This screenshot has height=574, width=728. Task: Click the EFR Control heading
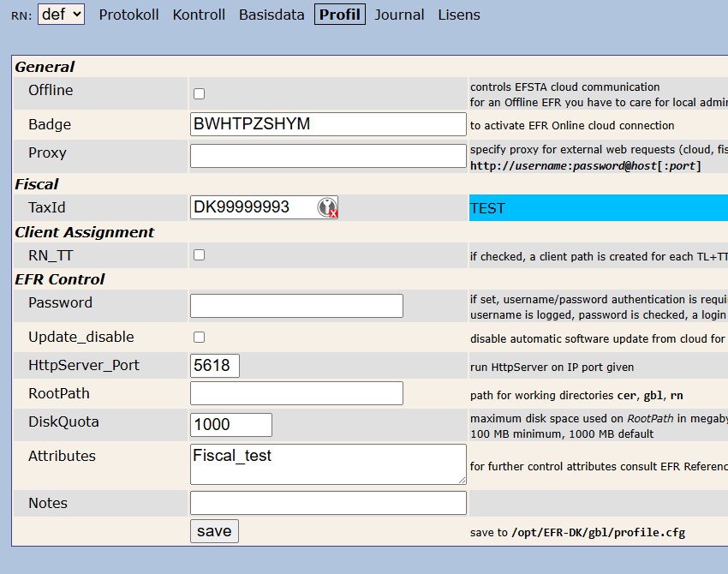(60, 279)
